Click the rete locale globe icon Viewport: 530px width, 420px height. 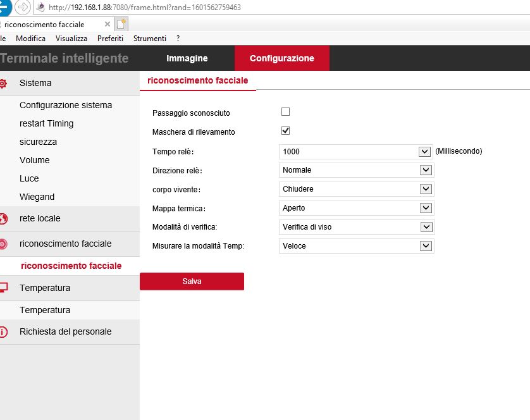(3, 218)
